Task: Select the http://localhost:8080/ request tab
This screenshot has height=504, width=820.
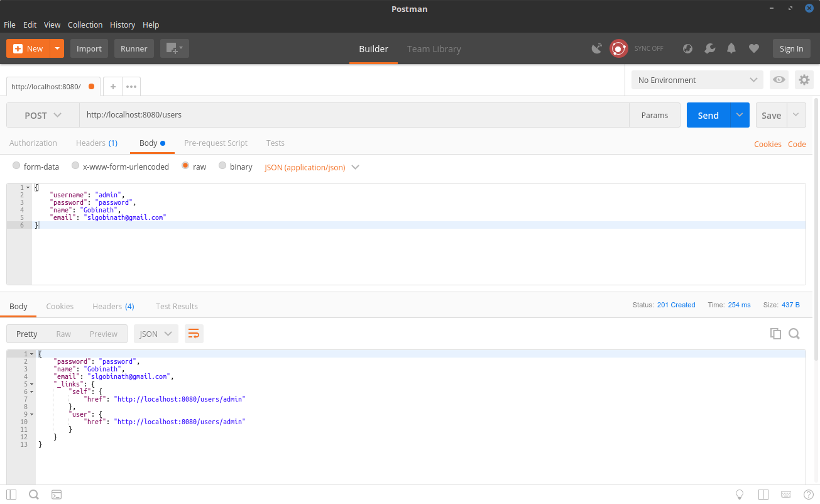Action: point(53,87)
